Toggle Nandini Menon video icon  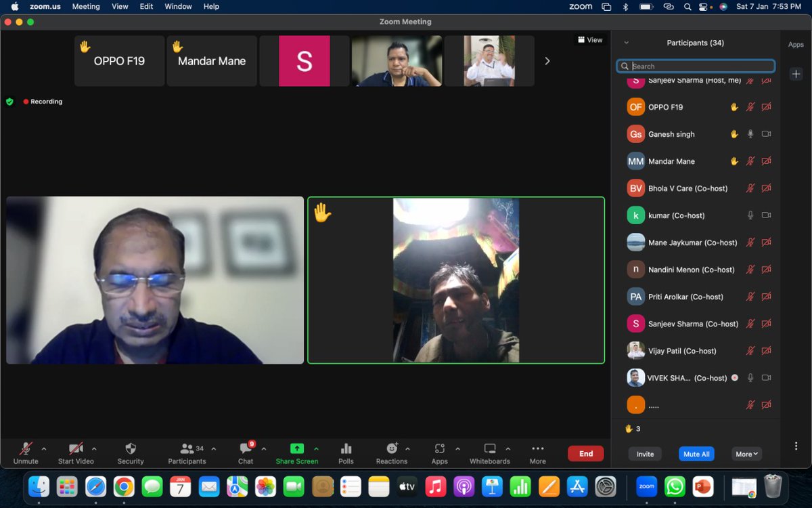[766, 270]
